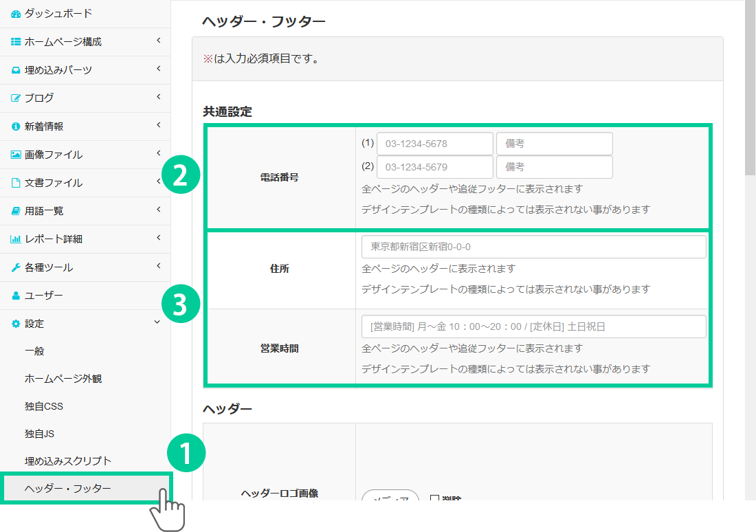
Task: Collapse the 設定 menu chevron
Action: coord(157,322)
